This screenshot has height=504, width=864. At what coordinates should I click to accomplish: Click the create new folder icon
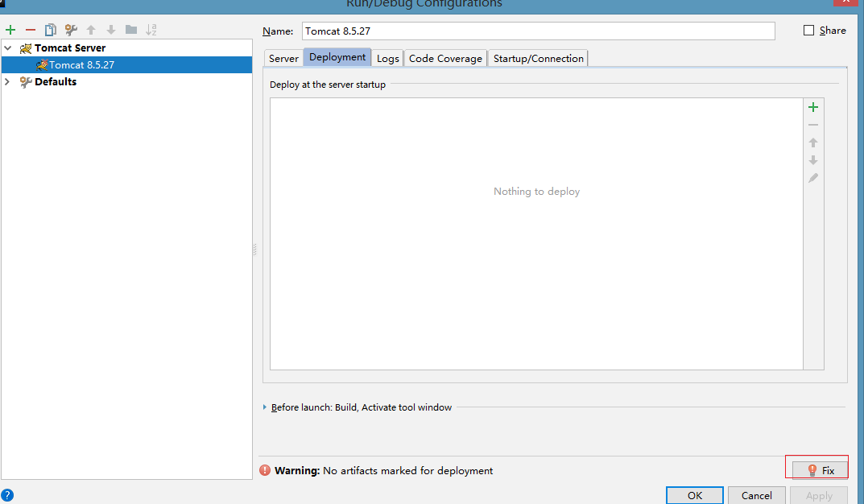(x=131, y=30)
